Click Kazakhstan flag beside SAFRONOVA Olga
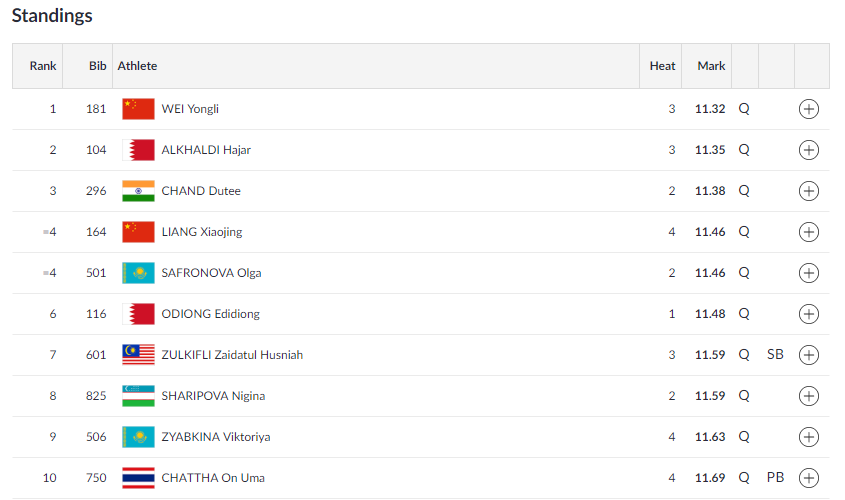Image resolution: width=845 pixels, height=500 pixels. [138, 273]
